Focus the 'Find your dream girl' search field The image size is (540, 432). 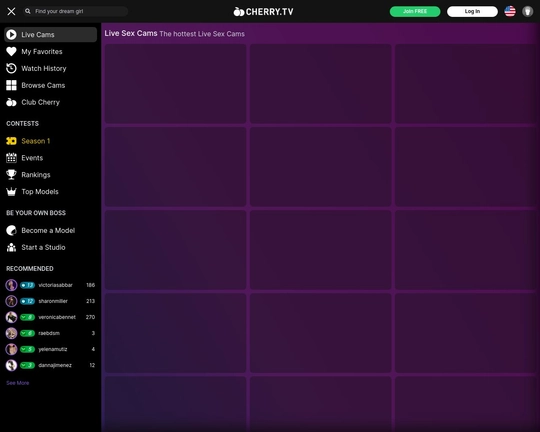coord(76,11)
